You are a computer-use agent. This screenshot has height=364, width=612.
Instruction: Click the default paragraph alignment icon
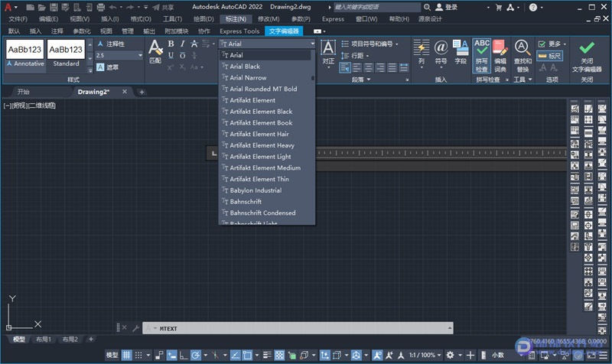(x=345, y=67)
